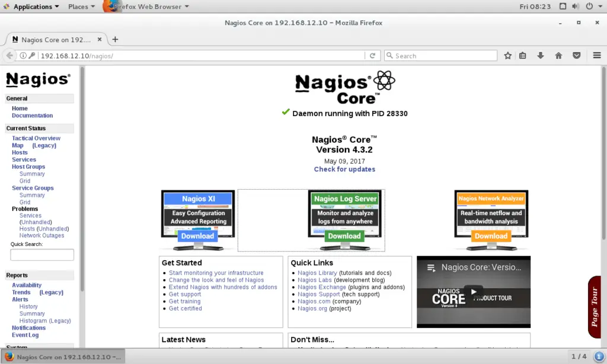
Task: Open video playlist icon in player
Action: click(x=431, y=267)
